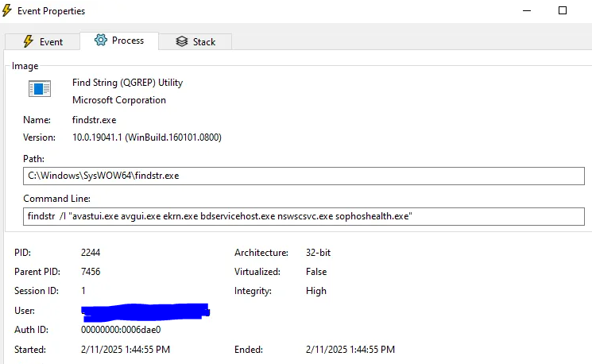Select the 'Microsoft Corporation' company text

click(x=119, y=100)
